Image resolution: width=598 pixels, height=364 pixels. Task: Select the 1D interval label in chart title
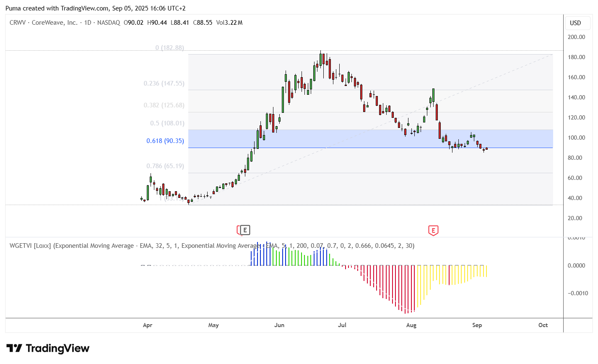coord(88,23)
